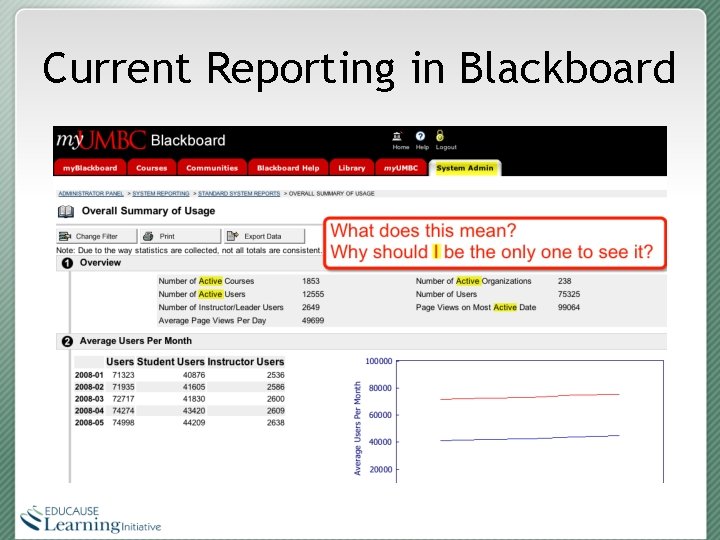The image size is (720, 540).
Task: Click the Home icon in header
Action: pos(397,136)
